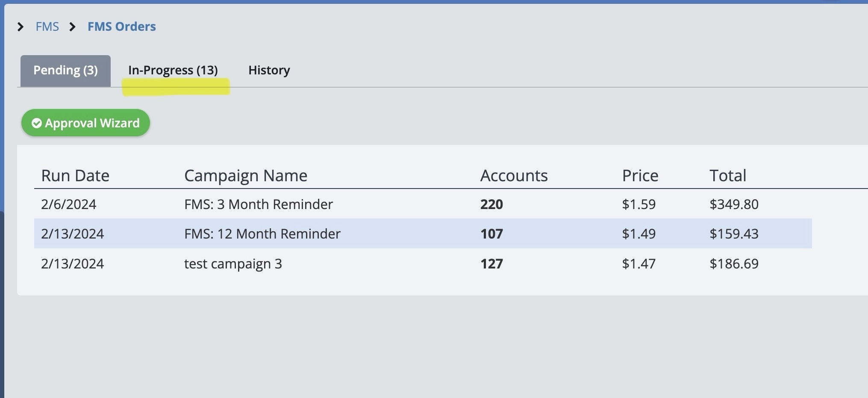This screenshot has width=868, height=398.
Task: Click the 220 accounts count
Action: pos(491,204)
